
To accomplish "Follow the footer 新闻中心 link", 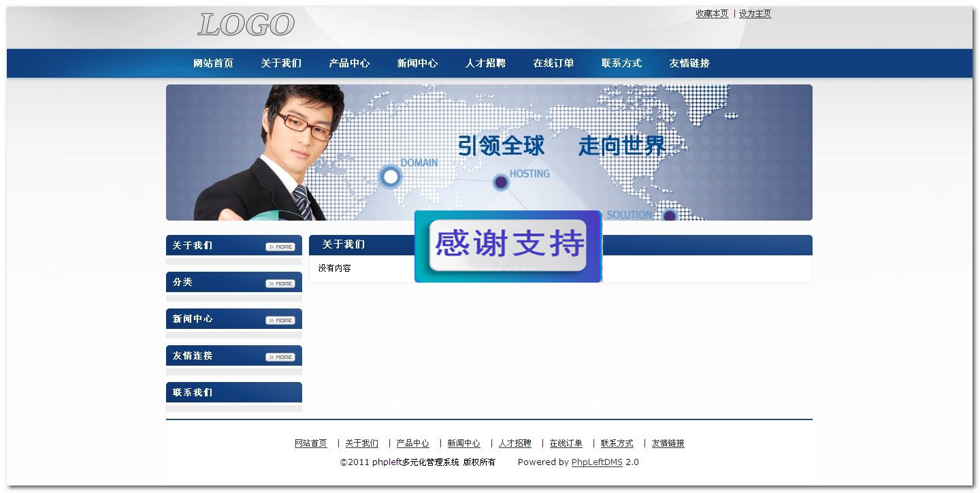I will (x=463, y=443).
